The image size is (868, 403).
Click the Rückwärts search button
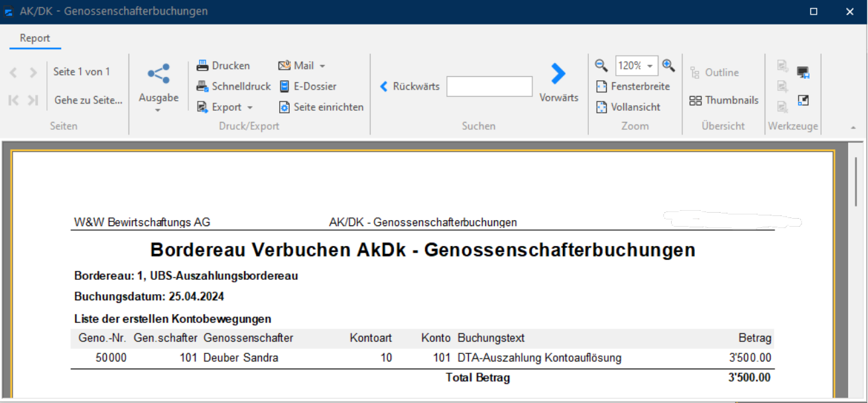point(410,86)
